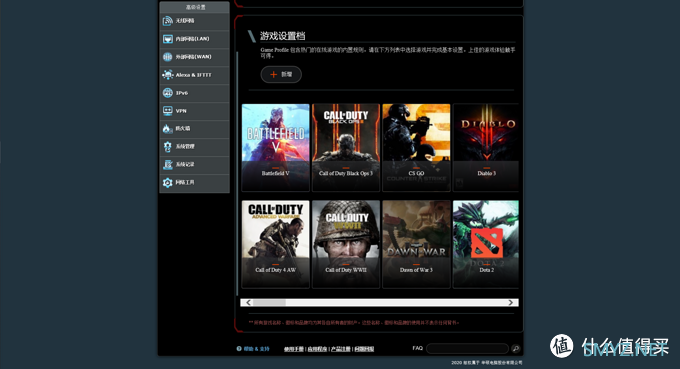This screenshot has width=680, height=369.
Task: Click the left arrow of horizontal scrollbar
Action: coord(248,303)
